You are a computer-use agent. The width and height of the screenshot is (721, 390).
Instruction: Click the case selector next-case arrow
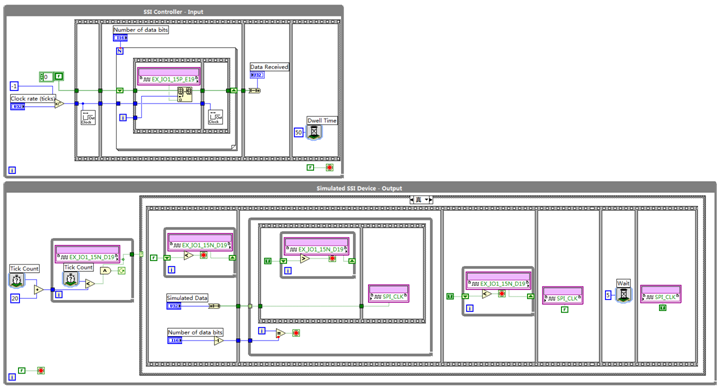pos(430,200)
